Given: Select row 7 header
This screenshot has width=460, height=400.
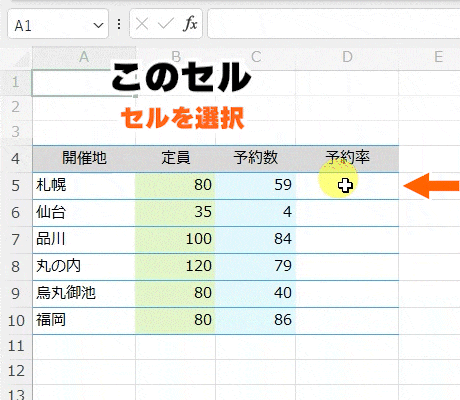Looking at the screenshot, I should 16,240.
